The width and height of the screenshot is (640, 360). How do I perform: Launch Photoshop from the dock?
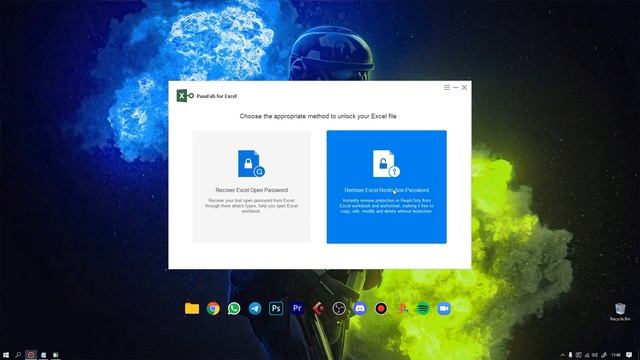(276, 309)
